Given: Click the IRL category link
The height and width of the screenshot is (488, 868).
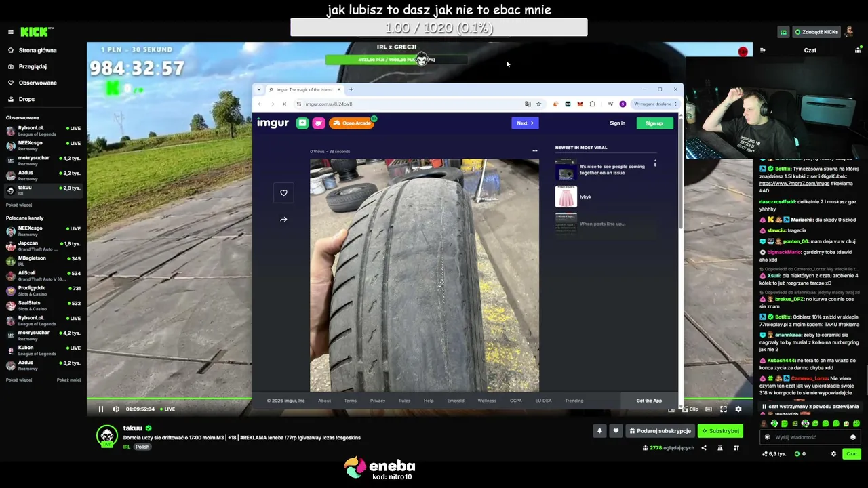Looking at the screenshot, I should point(127,447).
